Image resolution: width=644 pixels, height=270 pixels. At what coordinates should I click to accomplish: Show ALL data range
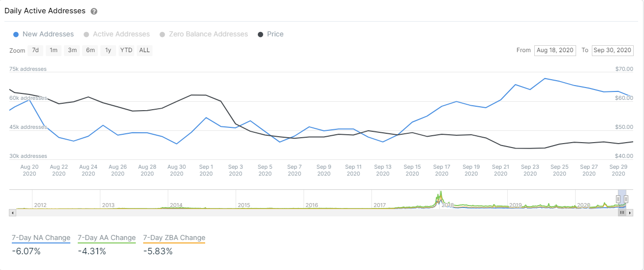point(145,50)
